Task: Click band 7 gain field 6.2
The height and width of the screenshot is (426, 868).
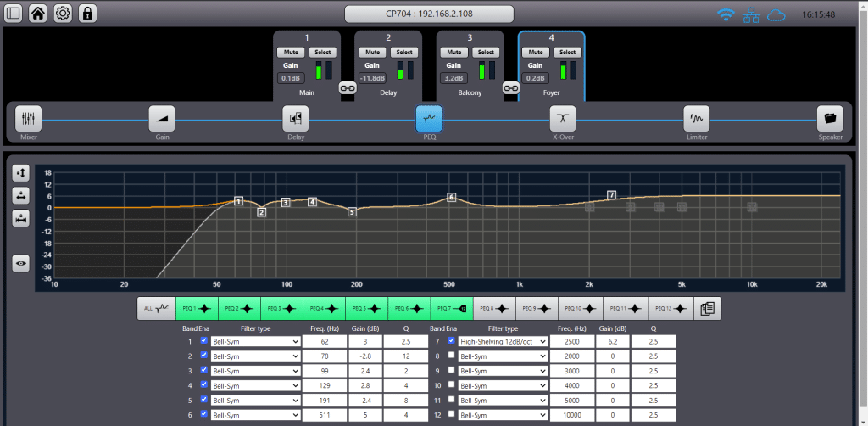Action: click(x=612, y=342)
